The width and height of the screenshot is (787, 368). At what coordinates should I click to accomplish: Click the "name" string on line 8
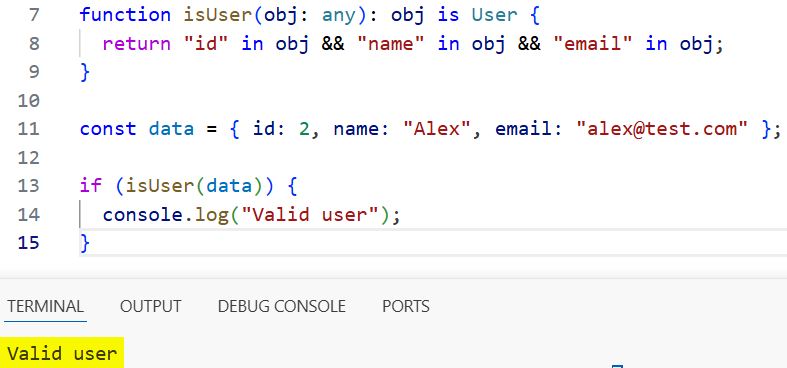391,44
